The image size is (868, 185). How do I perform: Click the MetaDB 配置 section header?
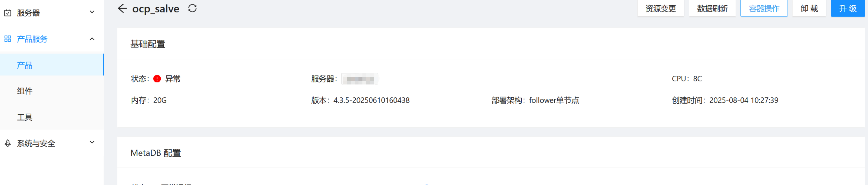coord(156,153)
